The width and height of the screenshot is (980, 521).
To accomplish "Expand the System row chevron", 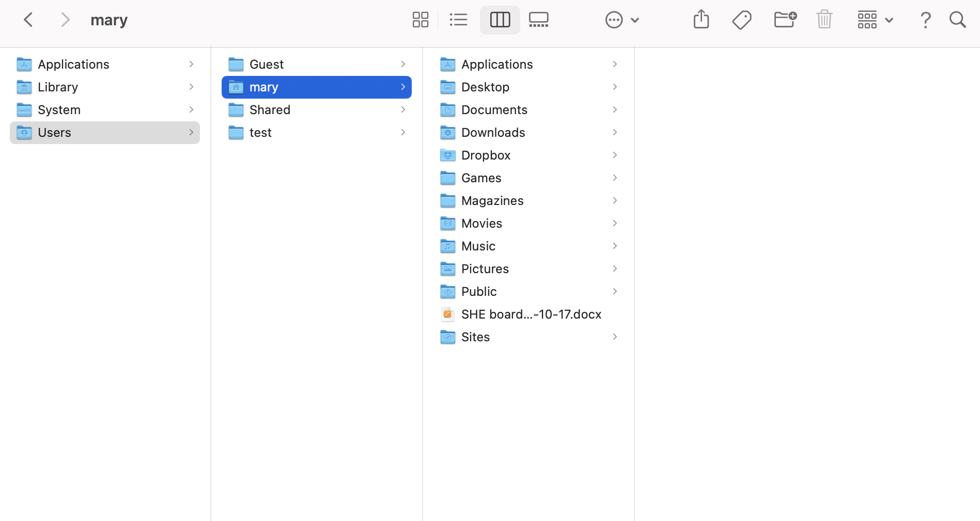I will (191, 109).
